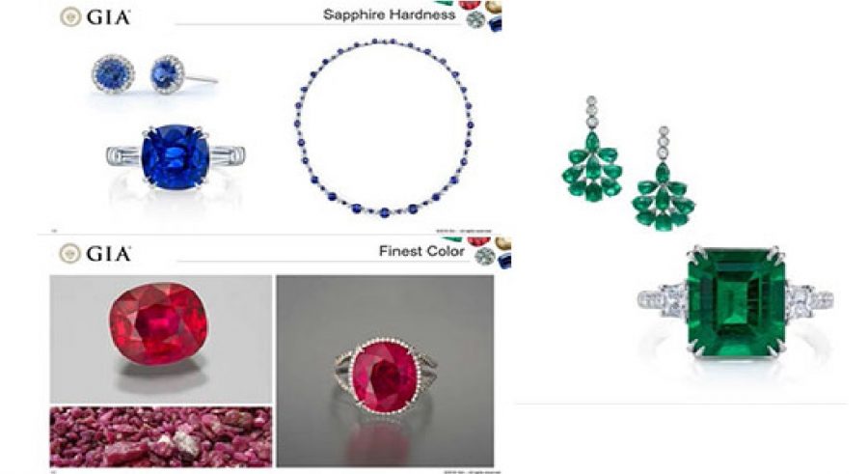Select the left emerald drop earring
Image resolution: width=868 pixels, height=474 pixels.
click(x=592, y=150)
